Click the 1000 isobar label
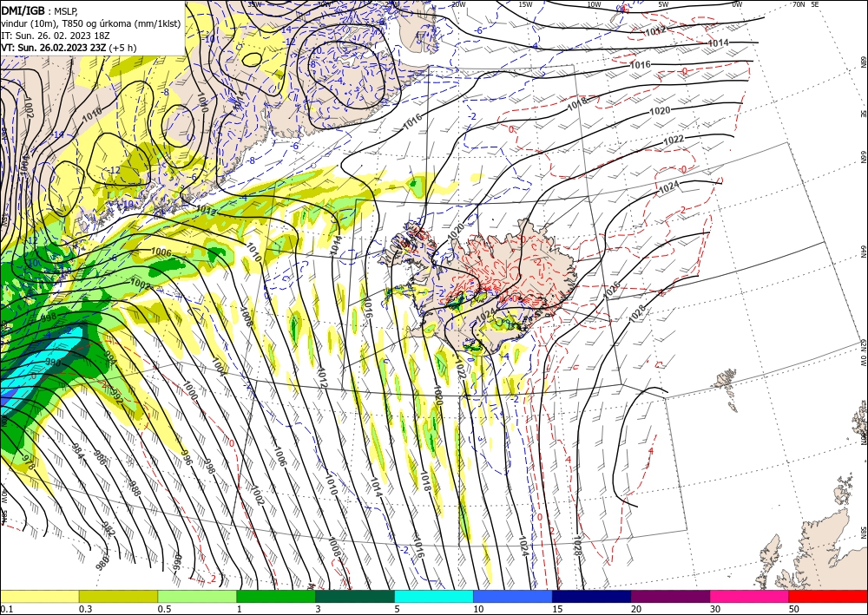This screenshot has width=868, height=615. pos(189,391)
